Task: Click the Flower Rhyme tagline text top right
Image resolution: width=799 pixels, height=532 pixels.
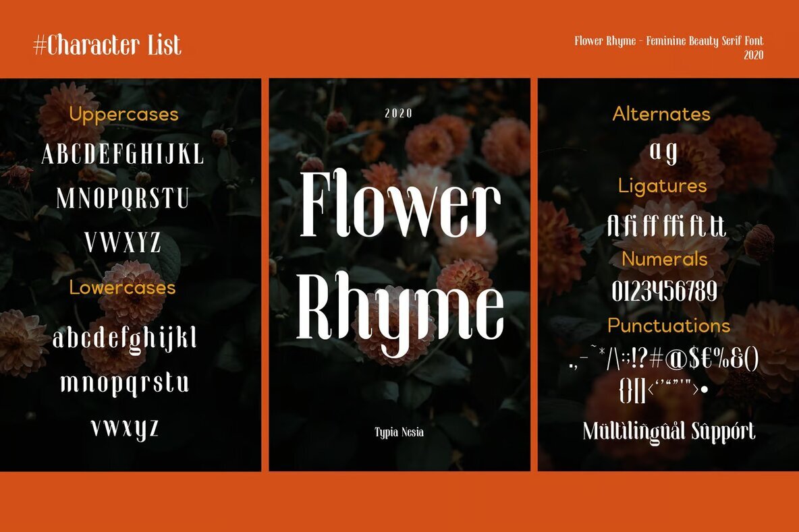Action: 668,41
